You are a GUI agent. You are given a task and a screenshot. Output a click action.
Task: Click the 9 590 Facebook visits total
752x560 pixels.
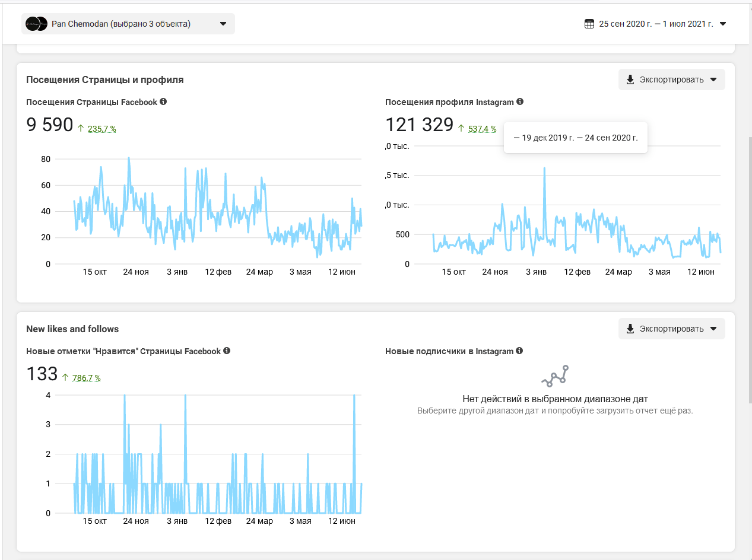click(x=49, y=125)
